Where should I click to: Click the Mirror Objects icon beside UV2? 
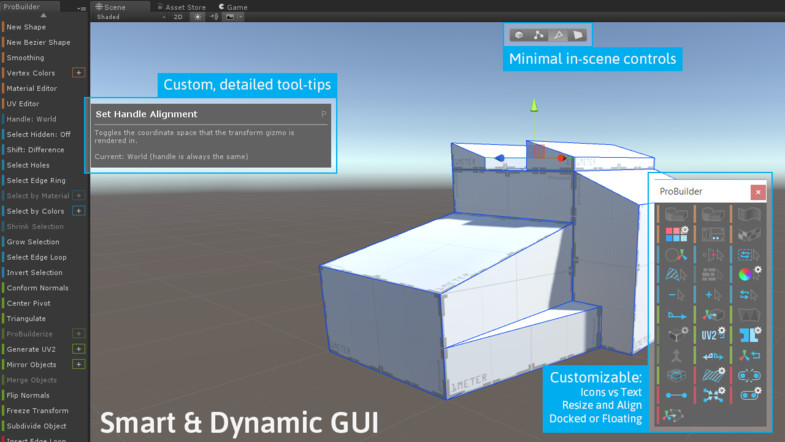click(x=750, y=334)
